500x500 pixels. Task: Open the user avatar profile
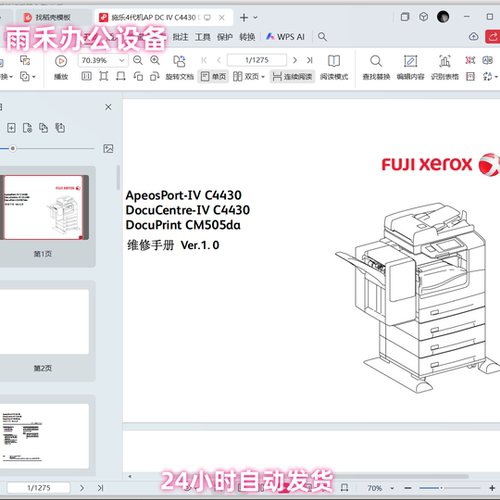(443, 17)
